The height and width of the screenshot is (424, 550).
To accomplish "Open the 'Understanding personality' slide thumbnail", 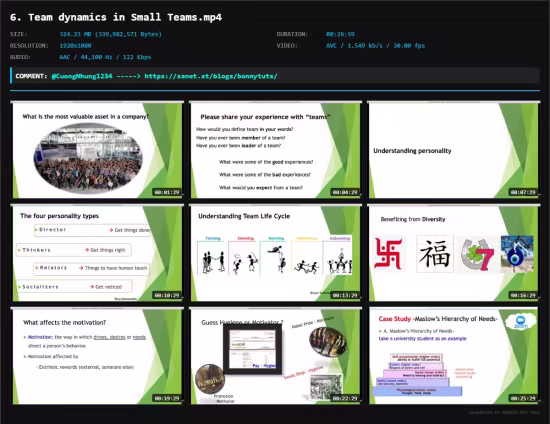I will tap(454, 150).
